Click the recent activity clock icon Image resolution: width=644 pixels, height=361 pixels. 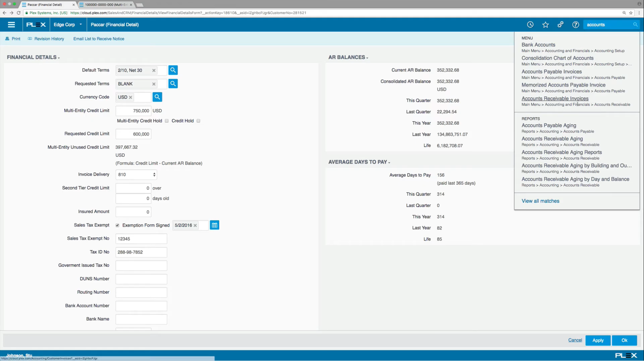(x=530, y=24)
